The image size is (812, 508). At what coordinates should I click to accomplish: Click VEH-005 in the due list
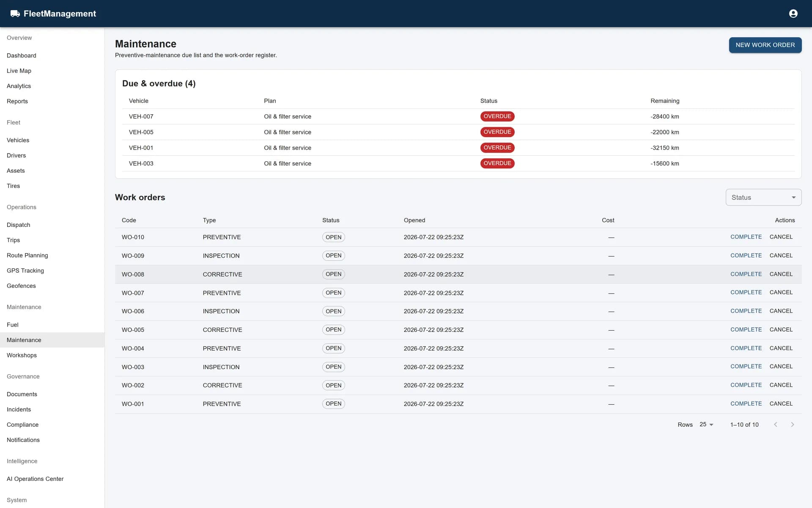tap(141, 132)
